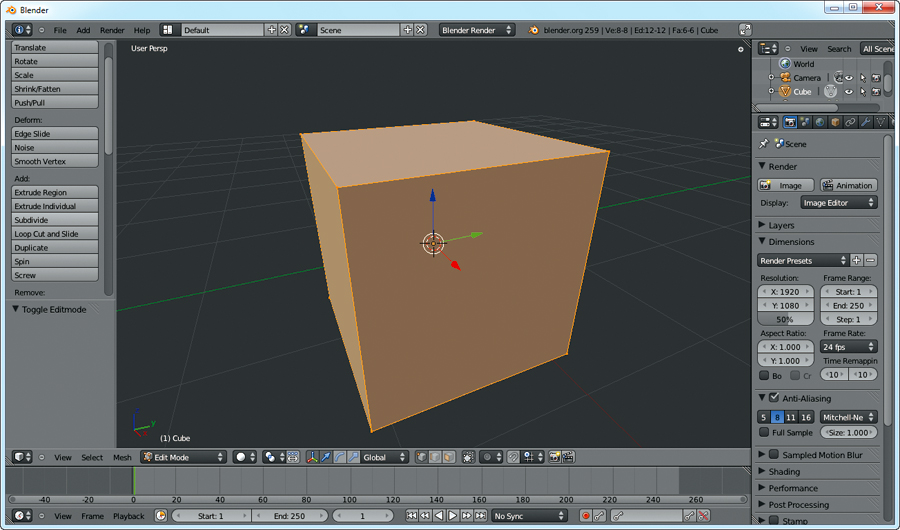Open the Object properties cube icon
This screenshot has height=530, width=900.
(x=835, y=122)
